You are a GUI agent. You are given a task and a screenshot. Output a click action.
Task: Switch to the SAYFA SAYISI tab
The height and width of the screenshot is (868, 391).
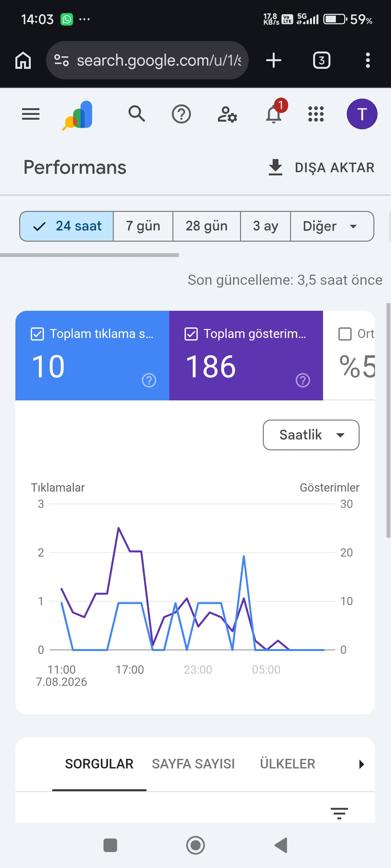[193, 764]
